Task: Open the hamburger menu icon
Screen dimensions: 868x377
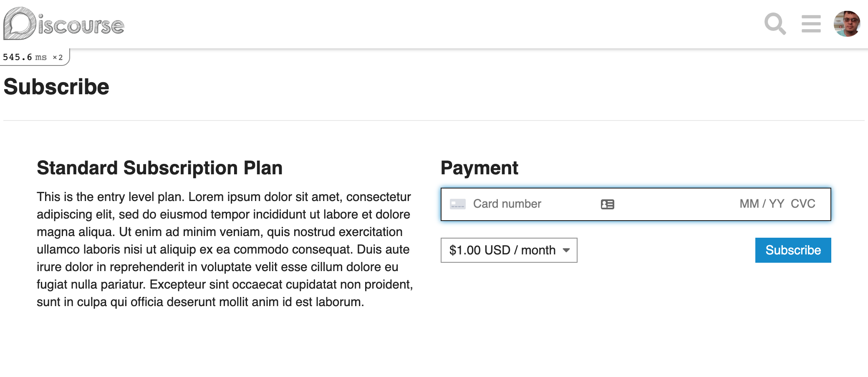Action: (x=811, y=24)
